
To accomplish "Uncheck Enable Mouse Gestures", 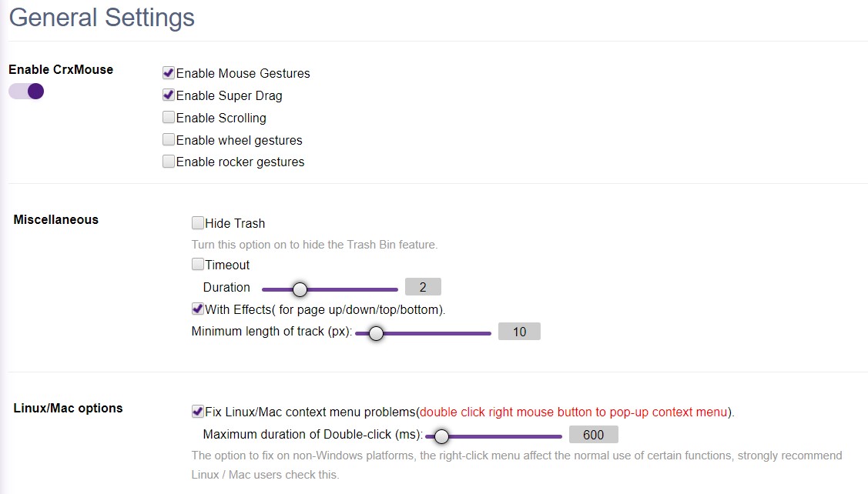I will pos(168,73).
